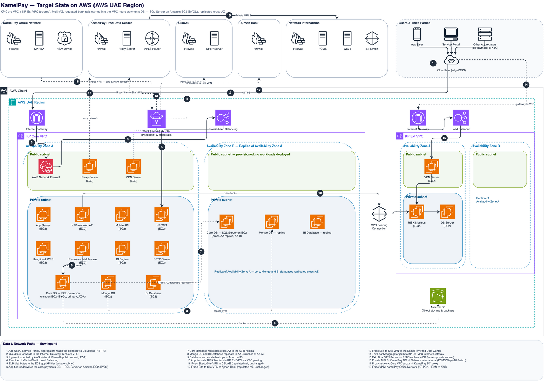The height and width of the screenshot is (392, 544).
Task: Select the KPBase Web API EC2 icon
Action: tap(83, 215)
